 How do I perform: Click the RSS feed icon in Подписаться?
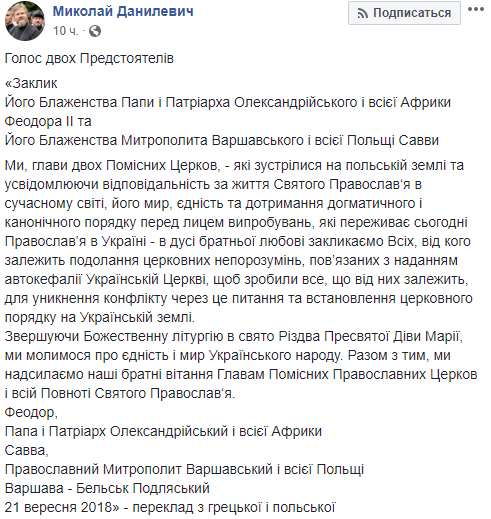(x=363, y=14)
